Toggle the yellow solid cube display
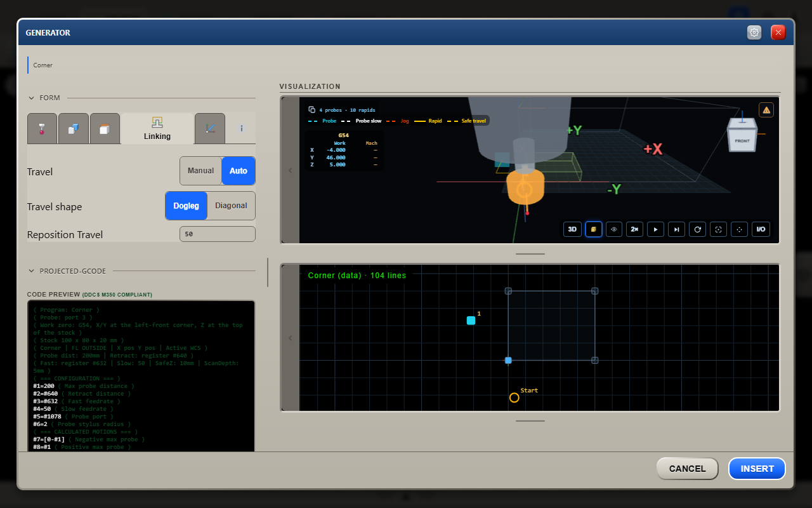Screen dimensions: 812x508 [593, 229]
